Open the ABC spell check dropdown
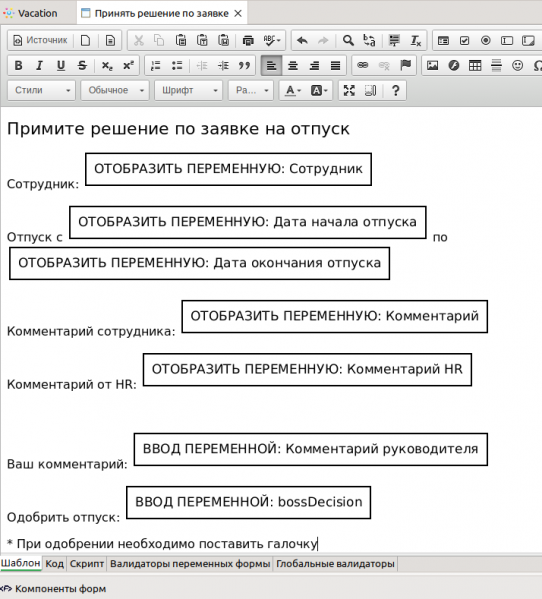542x599 pixels. (x=272, y=40)
